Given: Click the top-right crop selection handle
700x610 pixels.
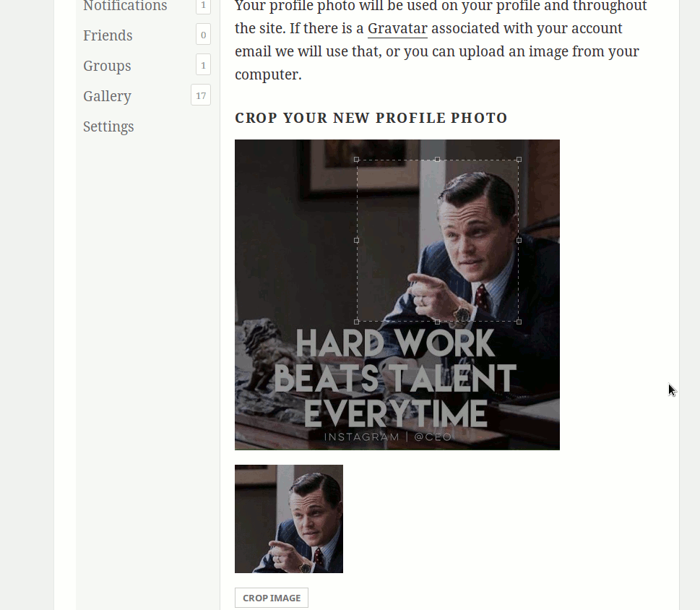Looking at the screenshot, I should tap(519, 160).
